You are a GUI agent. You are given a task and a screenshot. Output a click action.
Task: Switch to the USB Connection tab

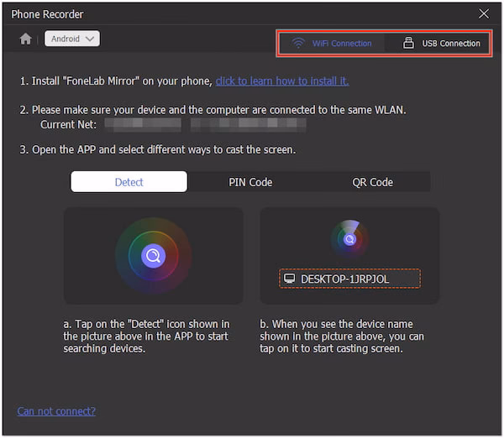[441, 43]
